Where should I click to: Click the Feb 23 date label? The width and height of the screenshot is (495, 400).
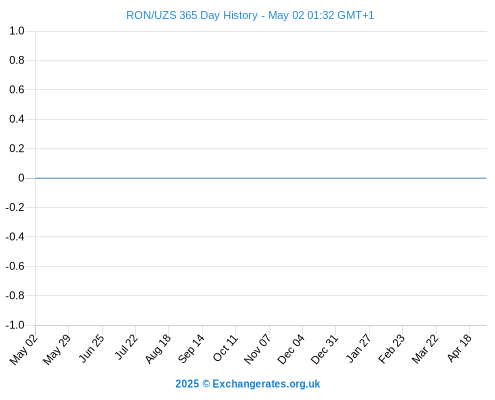391,349
